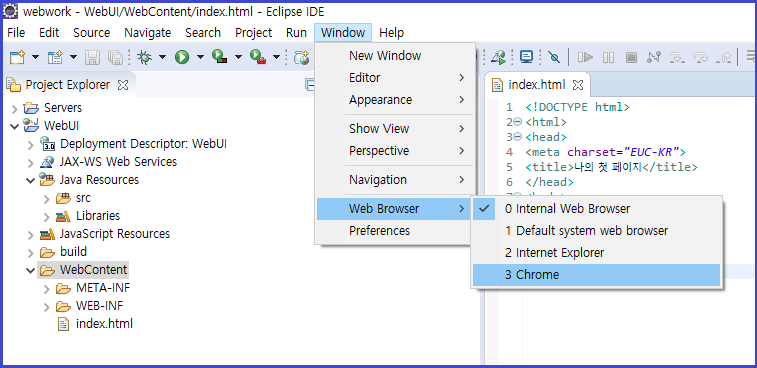
Task: Open Preferences from the Window menu
Action: click(394, 231)
